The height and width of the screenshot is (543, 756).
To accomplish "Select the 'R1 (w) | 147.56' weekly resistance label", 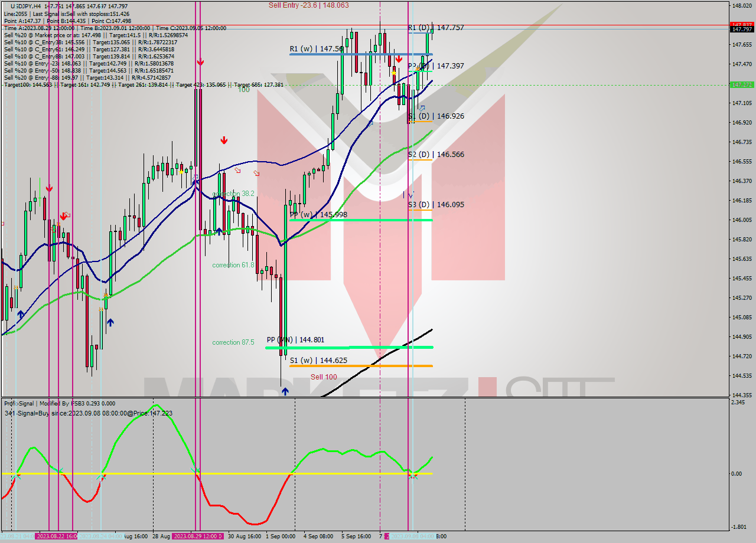I will click(x=317, y=49).
